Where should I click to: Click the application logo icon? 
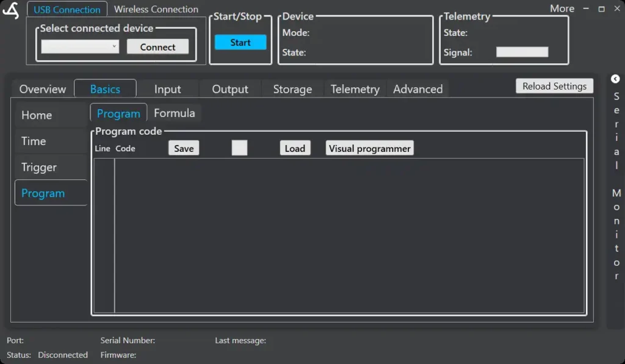coord(11,10)
